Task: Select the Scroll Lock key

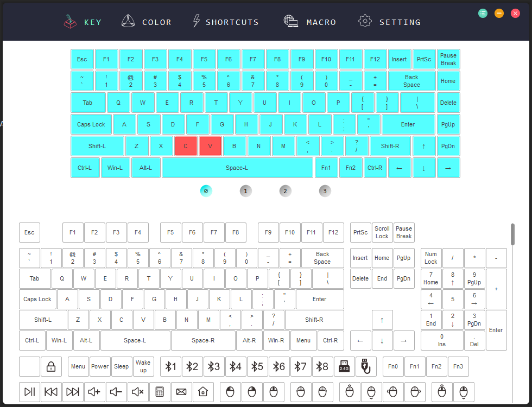Action: [382, 233]
